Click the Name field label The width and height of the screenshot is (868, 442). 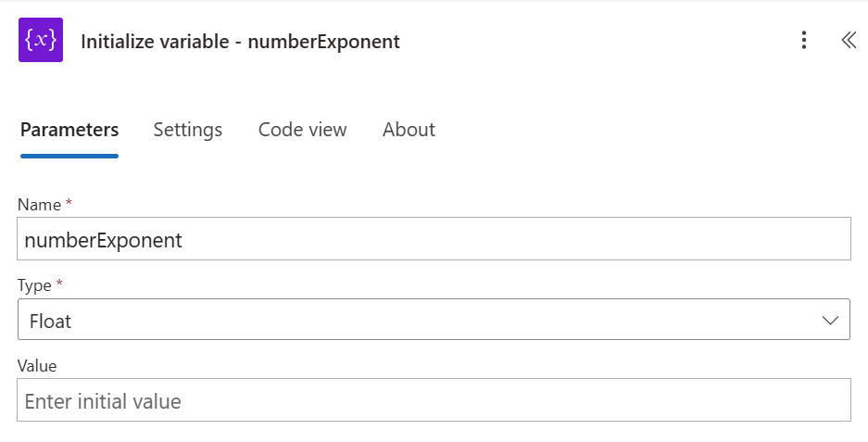click(x=39, y=205)
